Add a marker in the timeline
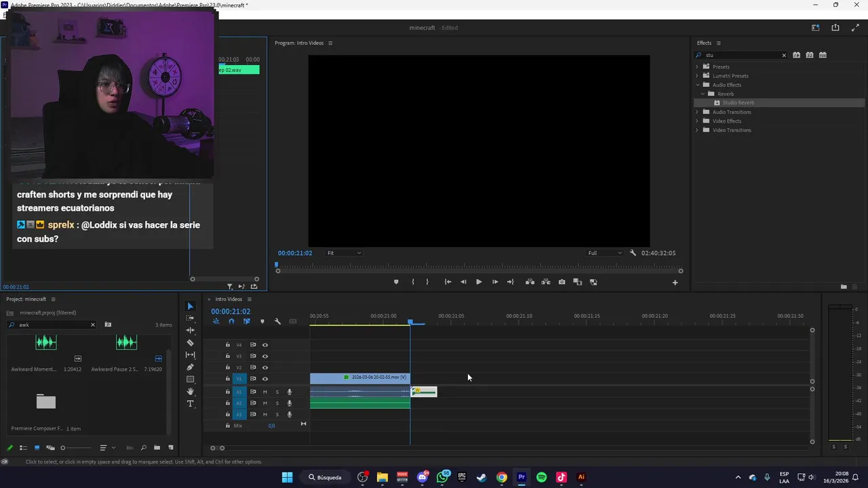Screen dimensions: 868x488 click(262, 321)
